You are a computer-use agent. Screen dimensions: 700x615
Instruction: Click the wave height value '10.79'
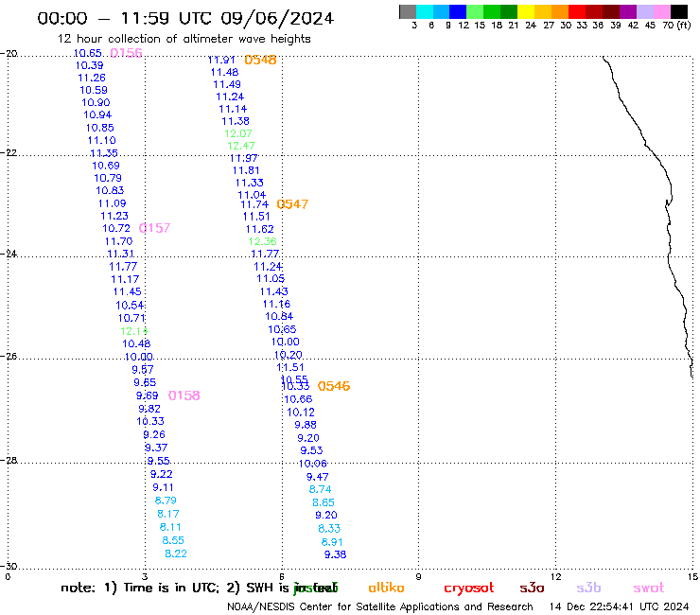(108, 178)
